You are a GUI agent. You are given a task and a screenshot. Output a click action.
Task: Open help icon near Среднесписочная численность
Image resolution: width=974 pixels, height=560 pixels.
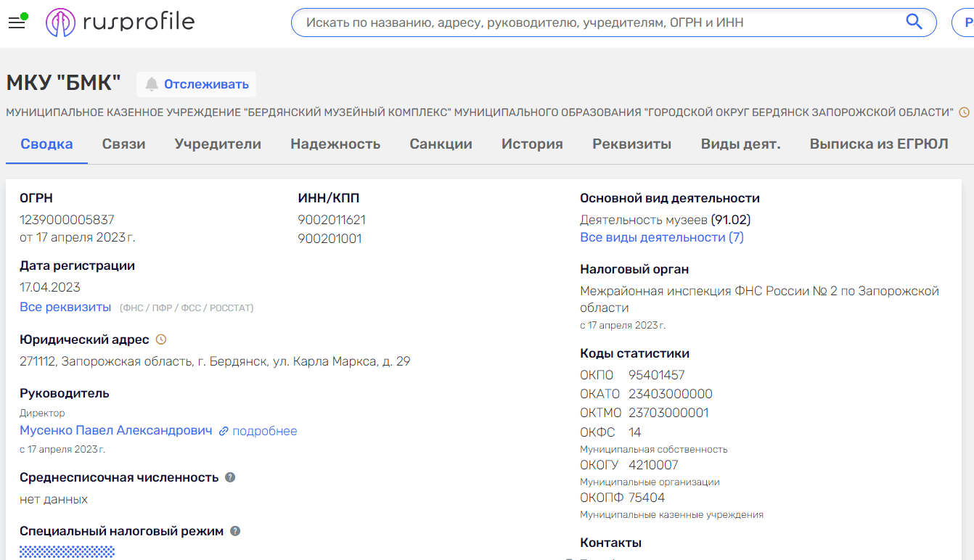230,477
